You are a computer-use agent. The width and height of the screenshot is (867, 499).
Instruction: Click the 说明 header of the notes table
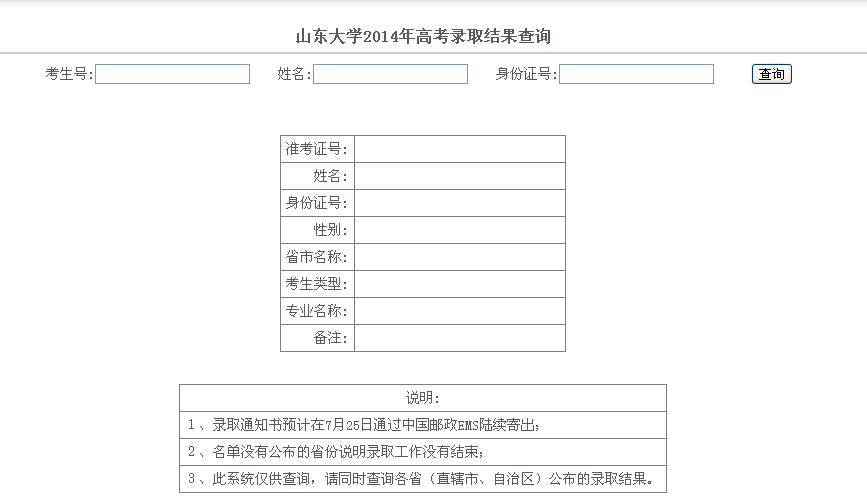tap(422, 398)
